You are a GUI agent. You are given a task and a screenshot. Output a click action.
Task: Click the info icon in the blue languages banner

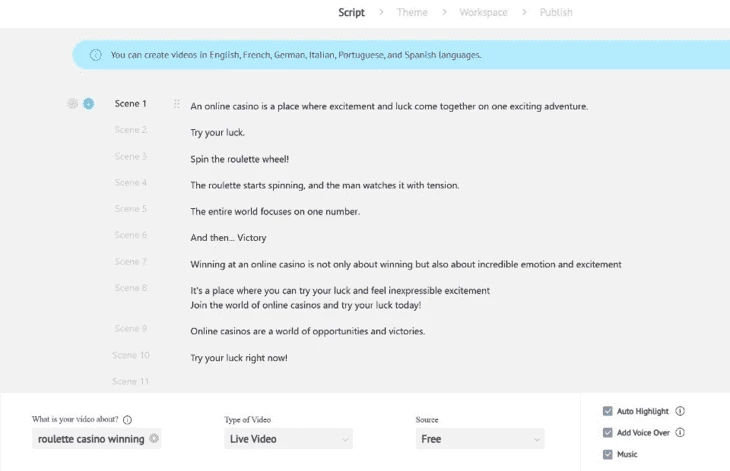[95, 55]
